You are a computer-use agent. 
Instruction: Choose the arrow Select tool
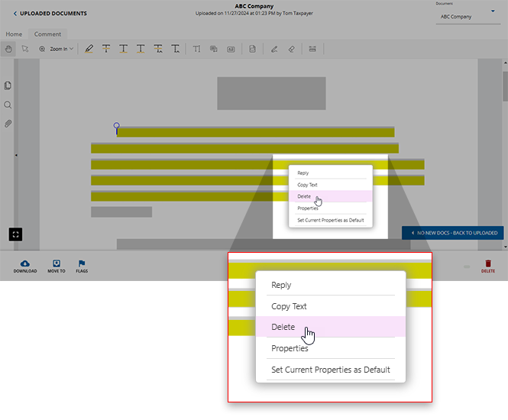tap(24, 49)
